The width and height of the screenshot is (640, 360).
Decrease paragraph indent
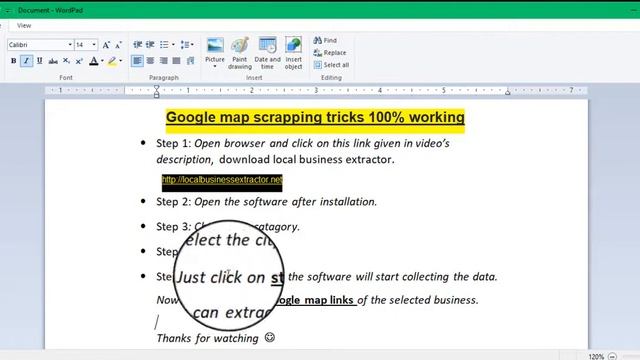(x=138, y=44)
